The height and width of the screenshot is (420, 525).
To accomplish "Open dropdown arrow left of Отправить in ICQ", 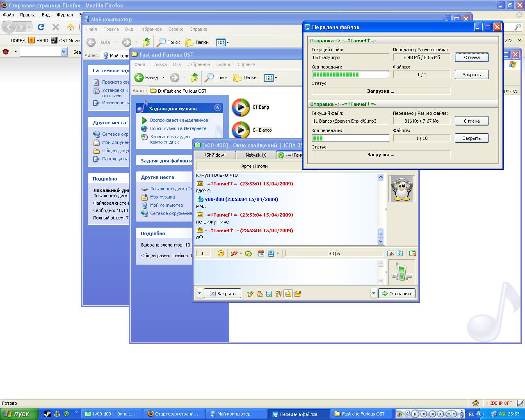I will pyautogui.click(x=374, y=294).
